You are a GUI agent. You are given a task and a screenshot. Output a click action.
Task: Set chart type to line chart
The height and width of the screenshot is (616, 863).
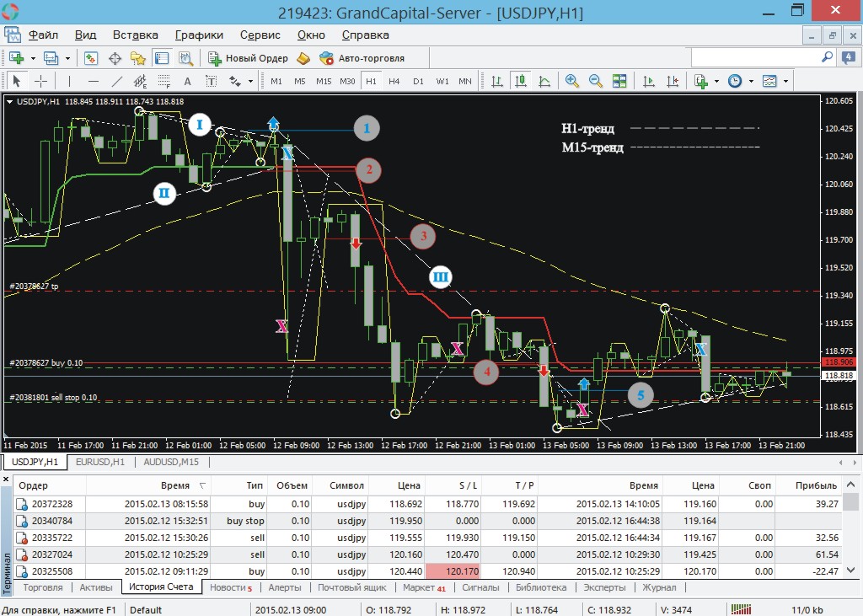tap(544, 82)
